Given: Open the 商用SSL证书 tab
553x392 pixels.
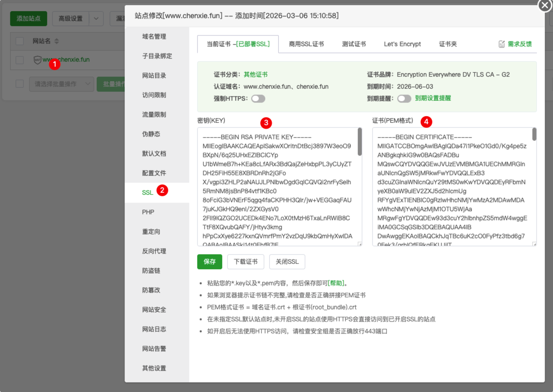Looking at the screenshot, I should point(306,44).
